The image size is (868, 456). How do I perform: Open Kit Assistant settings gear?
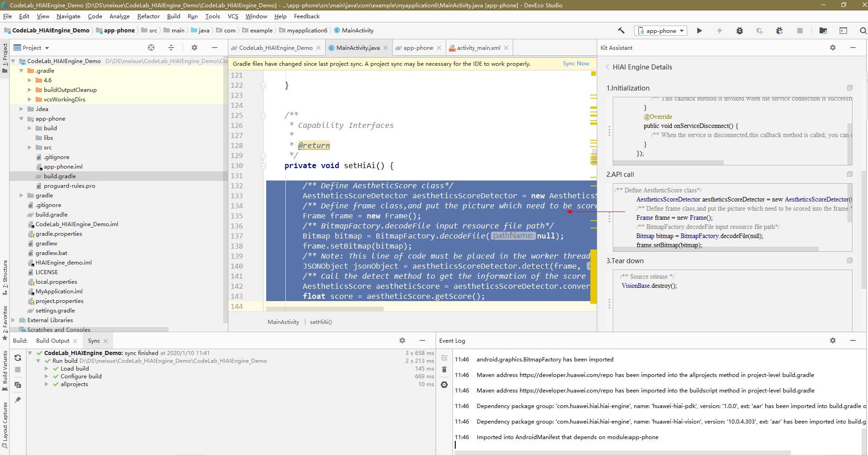[x=833, y=48]
